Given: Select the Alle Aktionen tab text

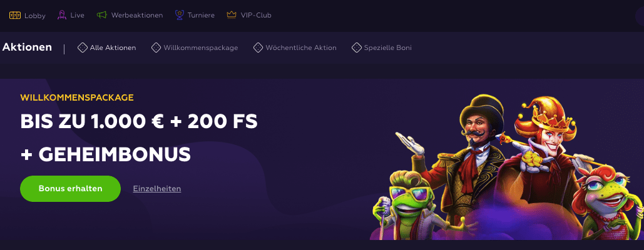Looking at the screenshot, I should (x=113, y=47).
